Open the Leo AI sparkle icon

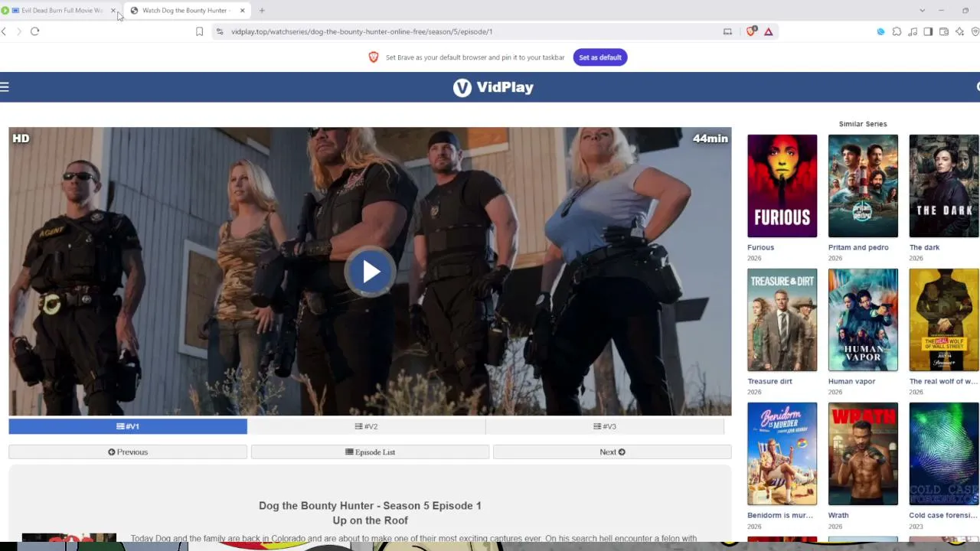point(959,31)
